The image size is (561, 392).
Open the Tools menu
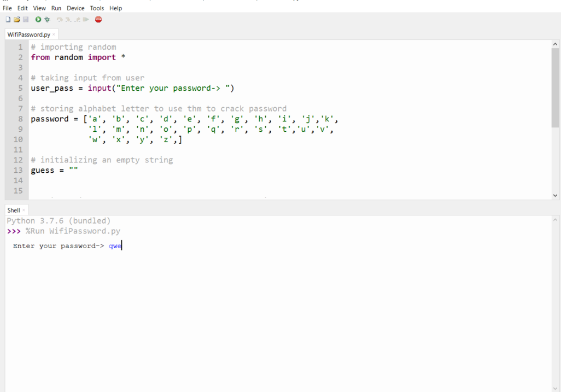point(97,8)
